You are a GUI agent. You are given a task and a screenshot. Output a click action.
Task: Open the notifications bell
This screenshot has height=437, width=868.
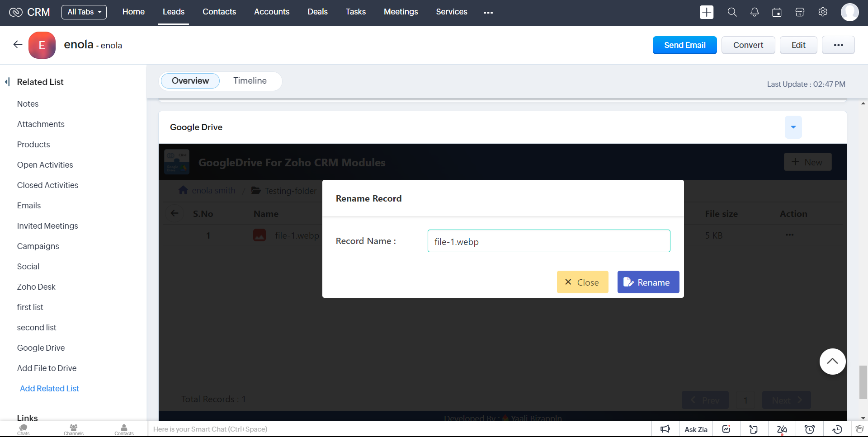(755, 12)
